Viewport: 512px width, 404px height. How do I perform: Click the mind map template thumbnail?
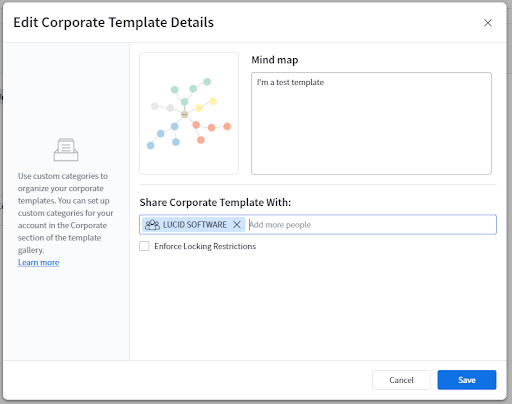(189, 113)
